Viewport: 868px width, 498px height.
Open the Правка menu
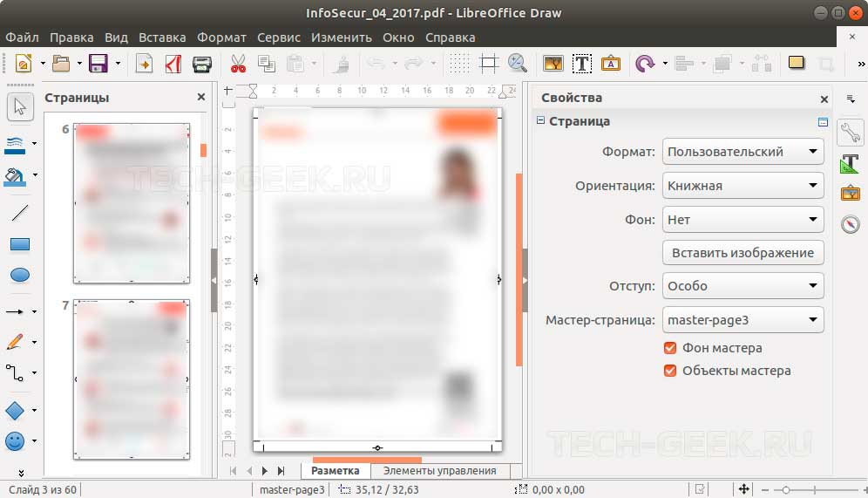(x=71, y=38)
